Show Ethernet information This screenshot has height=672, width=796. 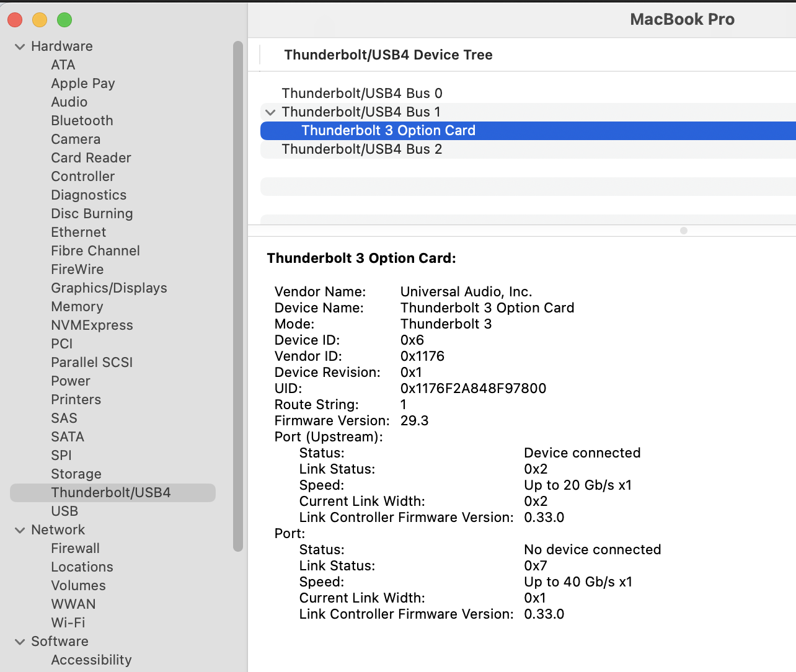79,232
